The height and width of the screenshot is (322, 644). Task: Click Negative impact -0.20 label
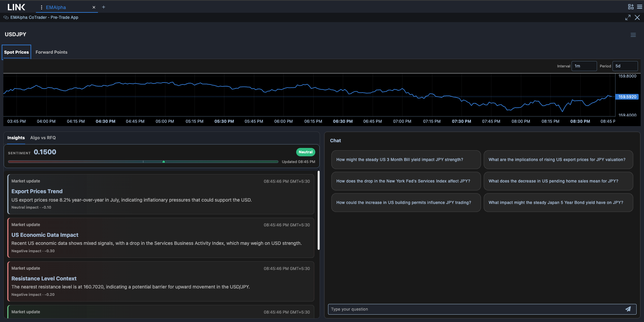pos(33,294)
